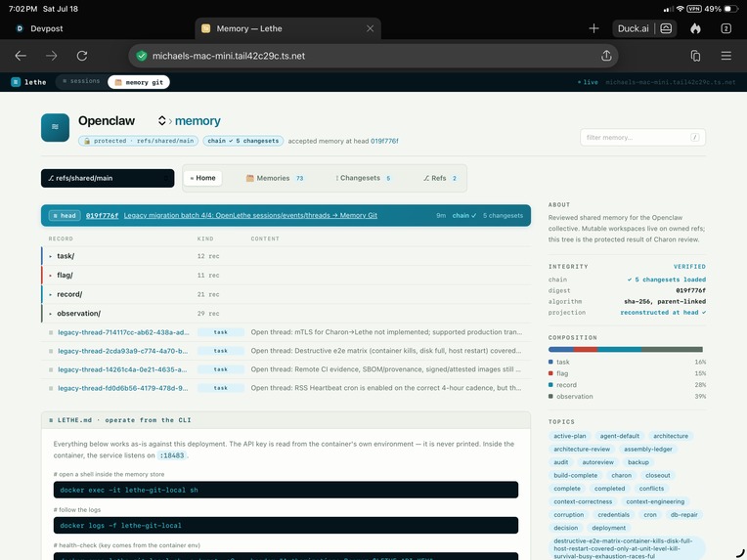Open record legacy-thread-14261c4a-0e21-4635
747x560 pixels.
point(122,369)
